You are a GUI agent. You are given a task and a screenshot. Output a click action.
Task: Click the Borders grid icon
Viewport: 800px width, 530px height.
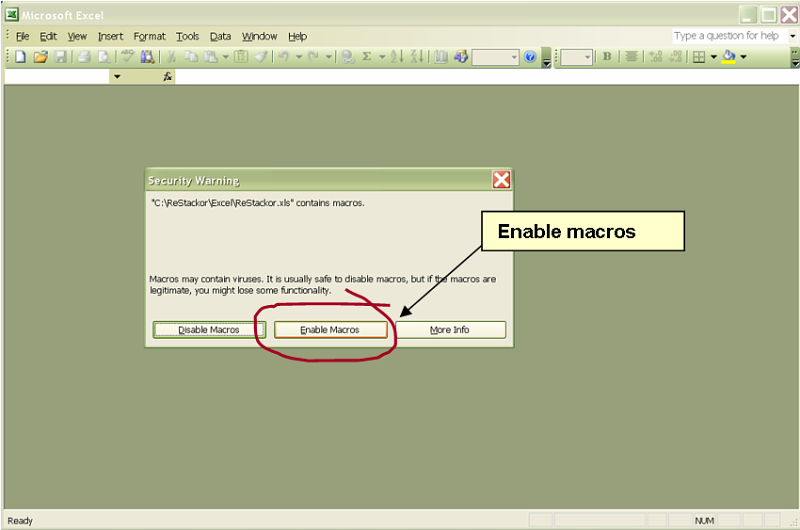point(699,57)
